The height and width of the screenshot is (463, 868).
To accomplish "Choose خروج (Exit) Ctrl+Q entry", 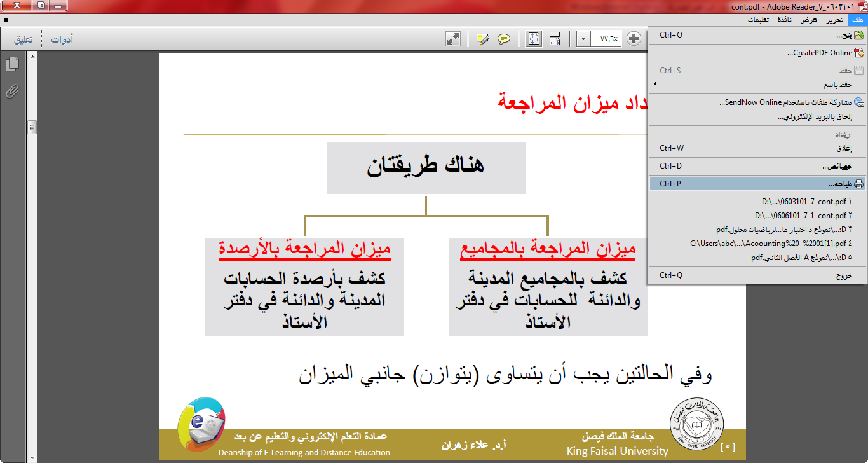I will click(757, 275).
